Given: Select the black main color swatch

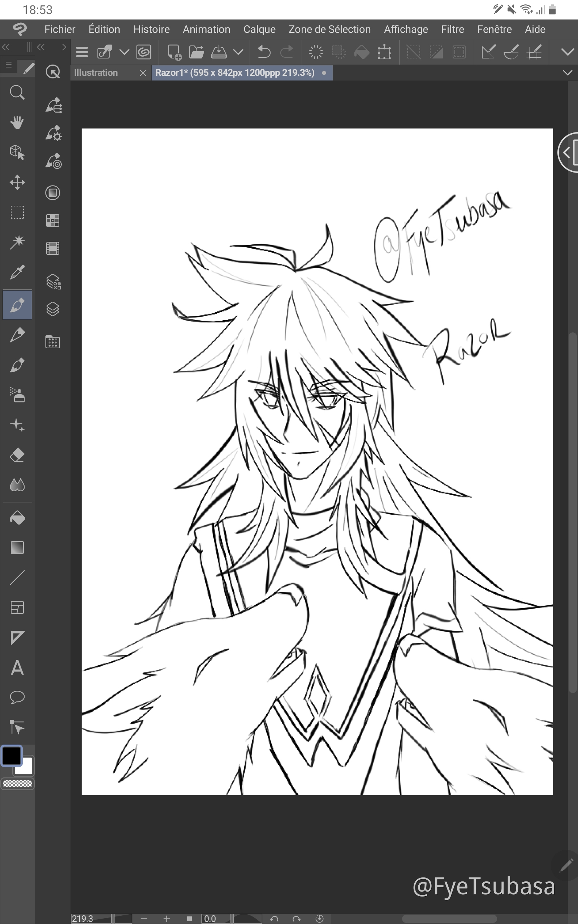Looking at the screenshot, I should pos(12,755).
